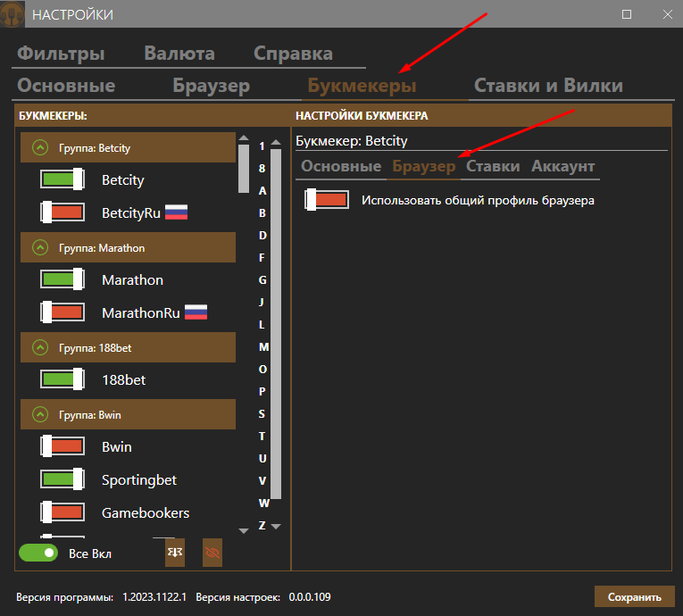This screenshot has height=616, width=683.
Task: Switch to bookmaker 'Аккаунт' tab
Action: pos(562,166)
